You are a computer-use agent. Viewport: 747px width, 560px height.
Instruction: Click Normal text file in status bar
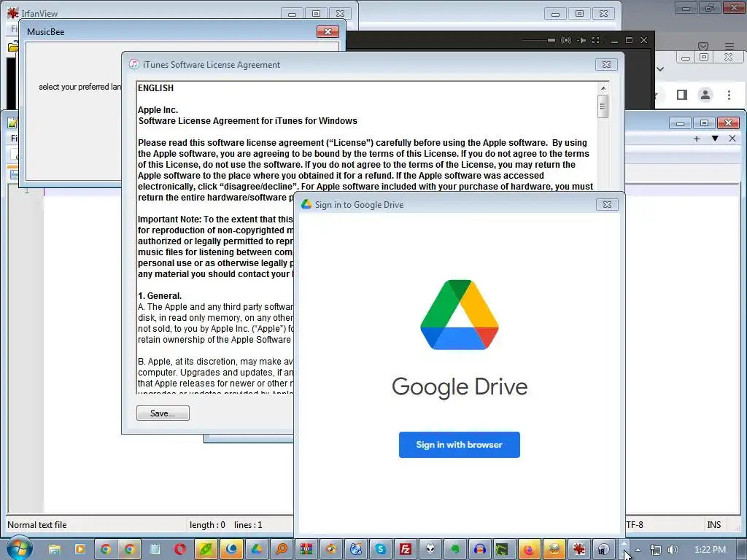click(x=37, y=525)
